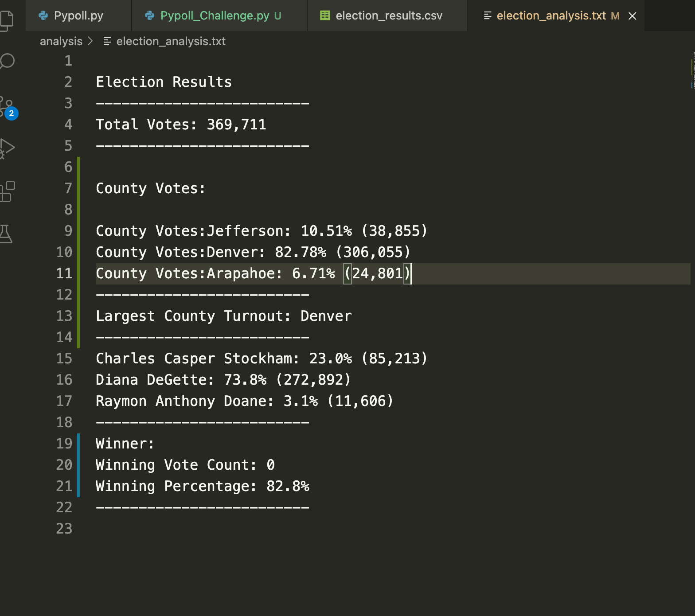695x616 pixels.
Task: Click the standalone 'County Votes:' line
Action: click(151, 188)
